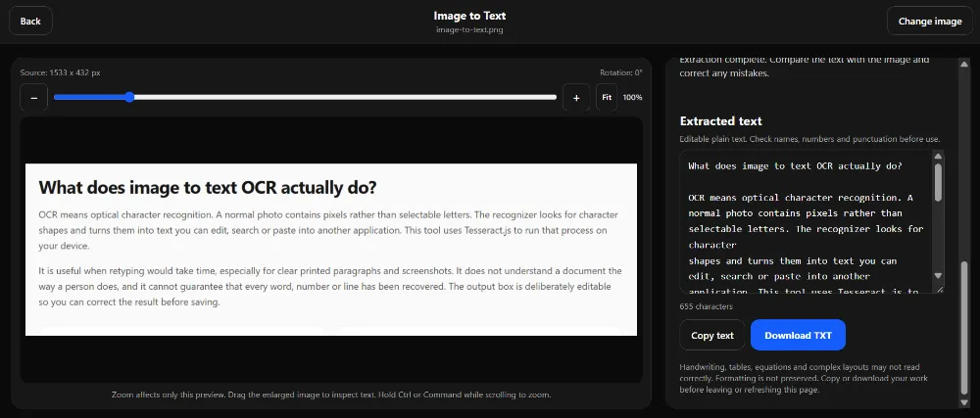Click the Back button
The height and width of the screenshot is (418, 980).
click(x=30, y=21)
